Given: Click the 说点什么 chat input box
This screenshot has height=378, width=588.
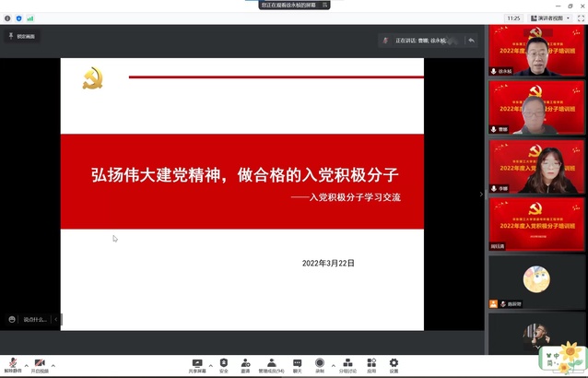Looking at the screenshot, I should click(33, 319).
